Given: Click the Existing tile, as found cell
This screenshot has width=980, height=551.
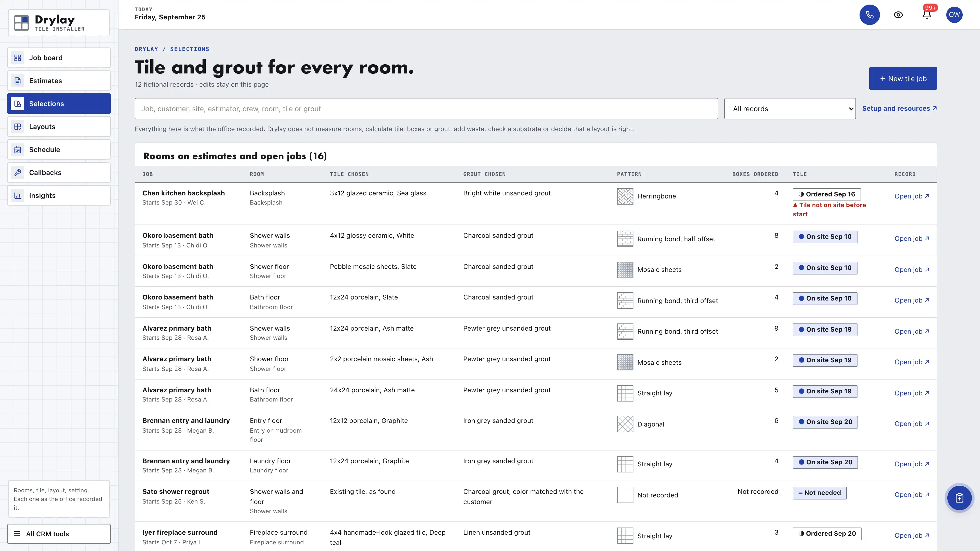Looking at the screenshot, I should (x=363, y=492).
